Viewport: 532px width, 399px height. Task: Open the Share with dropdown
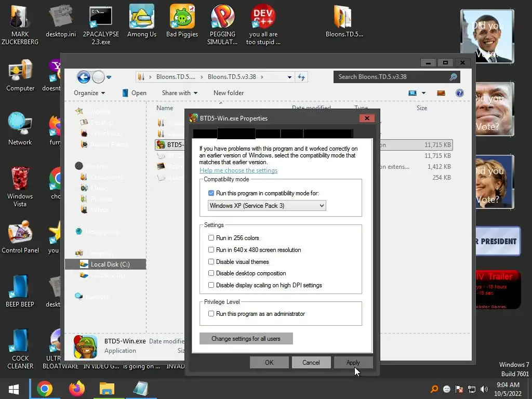[179, 93]
